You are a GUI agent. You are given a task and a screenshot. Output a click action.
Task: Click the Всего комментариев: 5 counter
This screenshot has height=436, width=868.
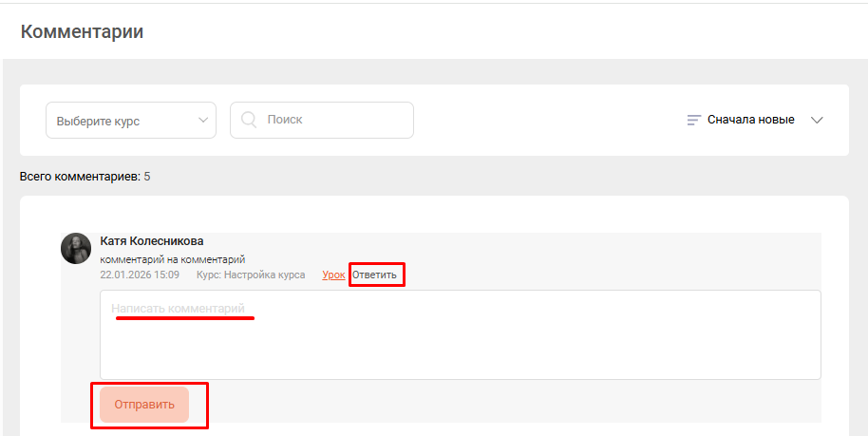85,177
